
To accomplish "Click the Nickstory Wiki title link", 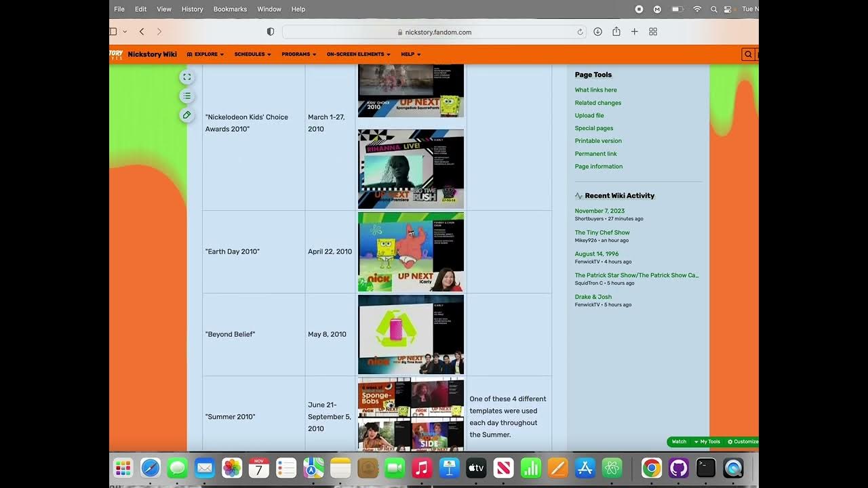I will click(x=152, y=54).
